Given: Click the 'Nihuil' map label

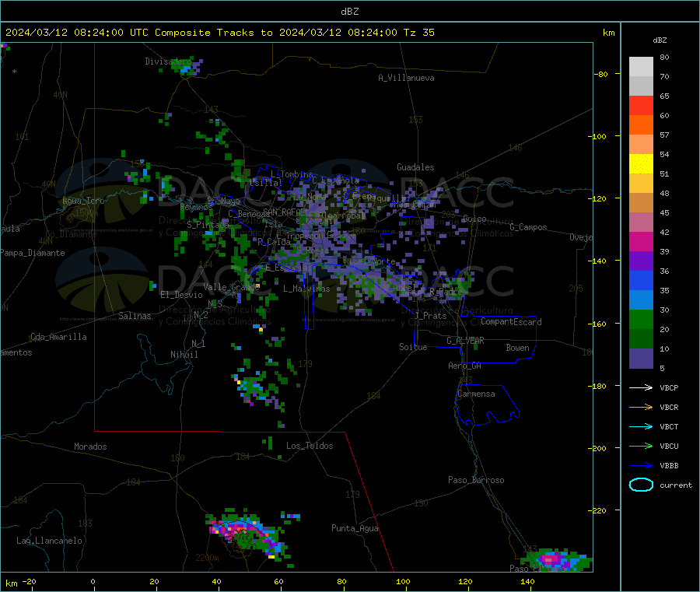Looking at the screenshot, I should 184,355.
